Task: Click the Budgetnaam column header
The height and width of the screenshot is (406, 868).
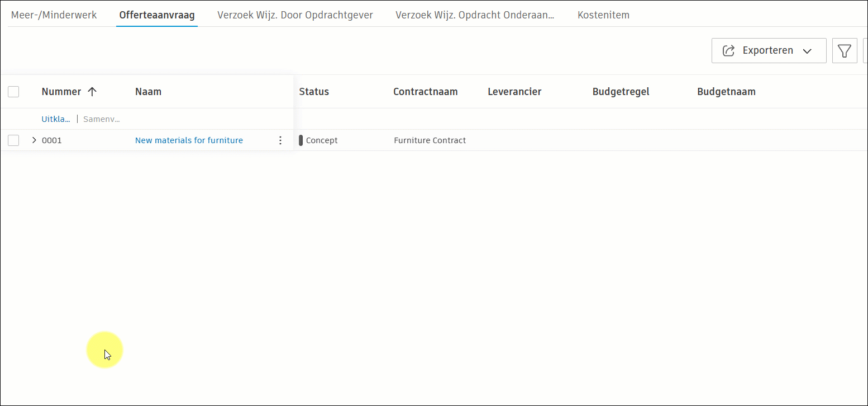Action: [x=726, y=91]
